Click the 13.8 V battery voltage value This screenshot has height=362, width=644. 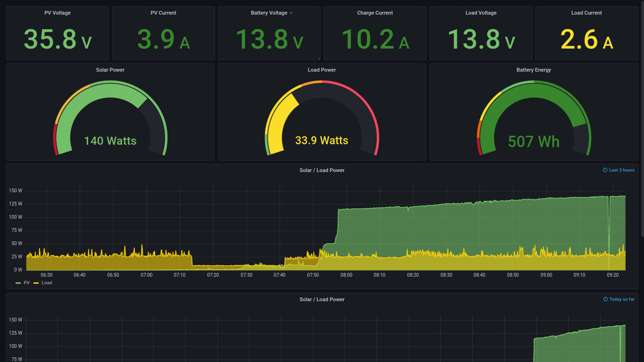[x=269, y=39]
